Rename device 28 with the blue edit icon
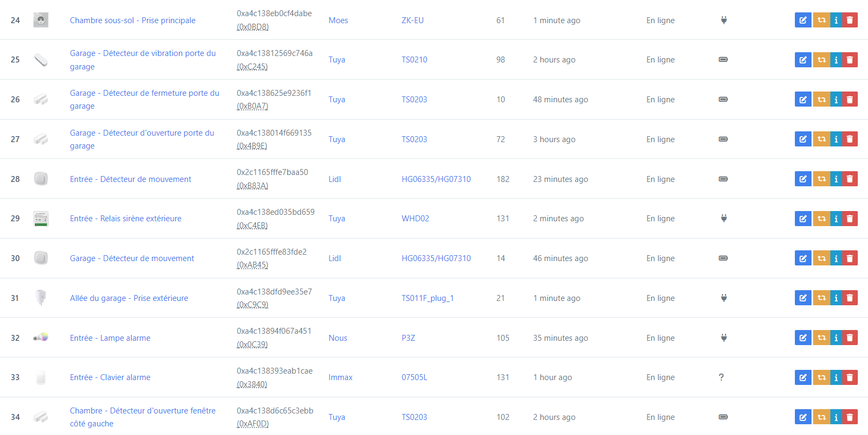This screenshot has height=435, width=868. 803,179
